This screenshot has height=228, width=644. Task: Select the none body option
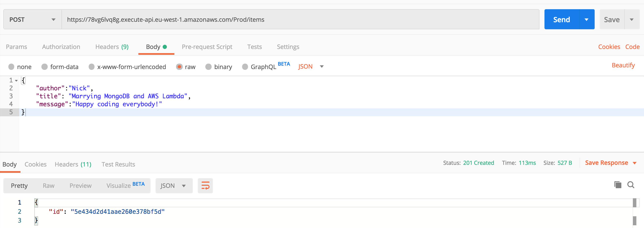[x=11, y=67]
